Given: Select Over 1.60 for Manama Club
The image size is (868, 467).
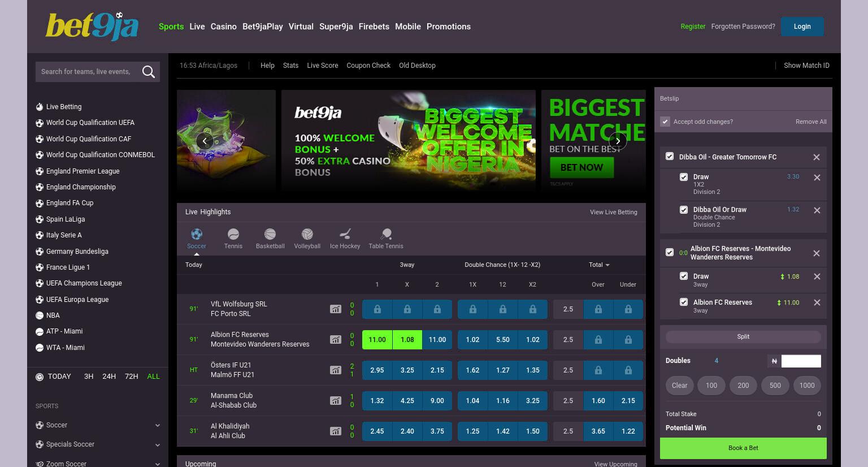Looking at the screenshot, I should pyautogui.click(x=598, y=400).
